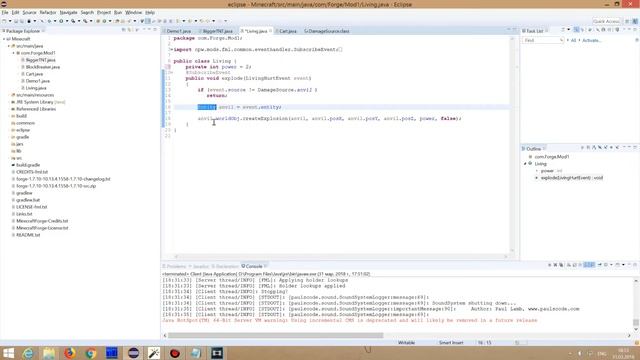Open Internet Explorer from taskbar

click(28, 353)
